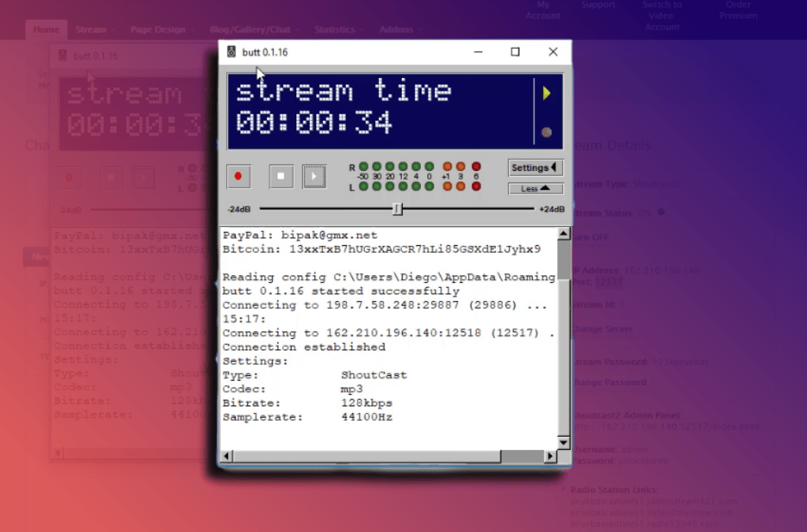This screenshot has width=807, height=532.
Task: Click the '15:17:' timestamp log line
Action: point(244,319)
